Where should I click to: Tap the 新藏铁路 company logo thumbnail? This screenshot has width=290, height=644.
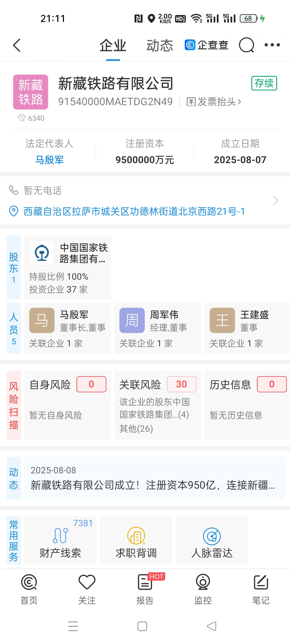tap(31, 92)
